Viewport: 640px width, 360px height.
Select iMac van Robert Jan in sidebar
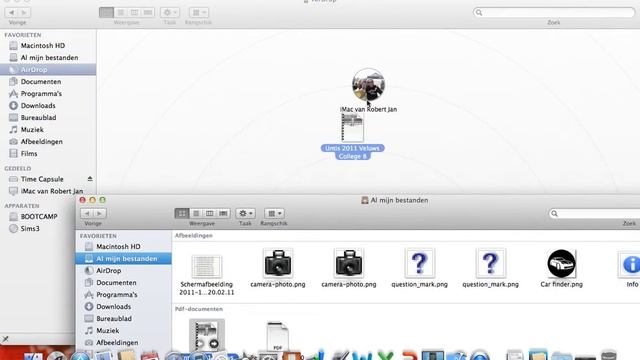[51, 191]
